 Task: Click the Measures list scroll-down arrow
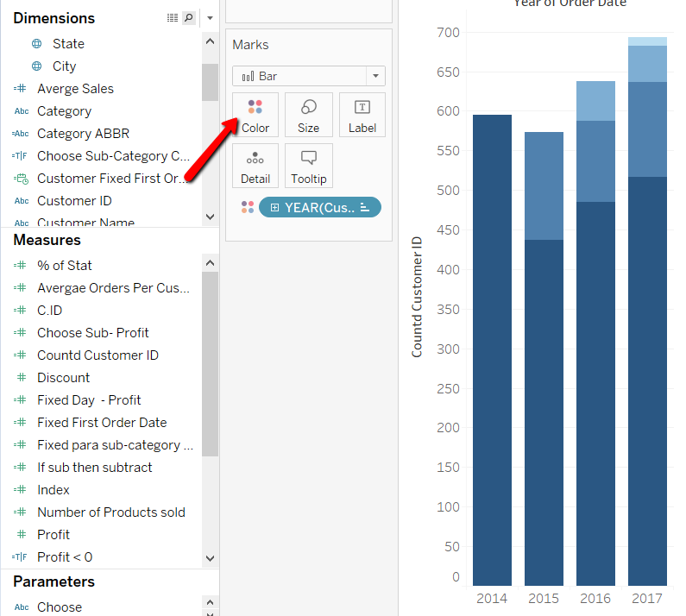[x=210, y=559]
